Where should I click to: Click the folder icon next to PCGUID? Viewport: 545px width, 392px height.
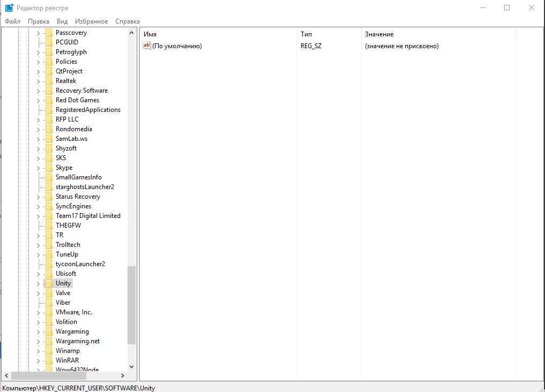click(49, 42)
